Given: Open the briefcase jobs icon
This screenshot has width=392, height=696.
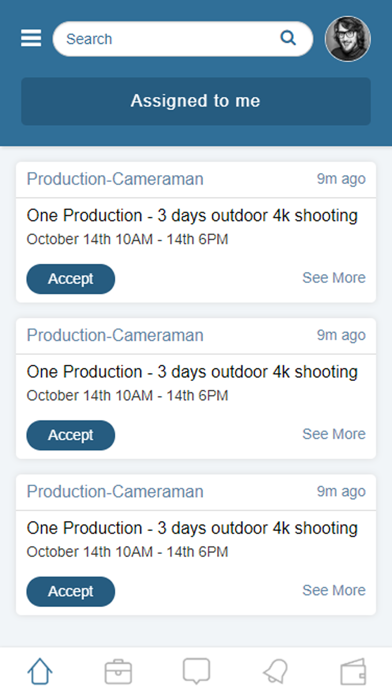Looking at the screenshot, I should pyautogui.click(x=118, y=672).
